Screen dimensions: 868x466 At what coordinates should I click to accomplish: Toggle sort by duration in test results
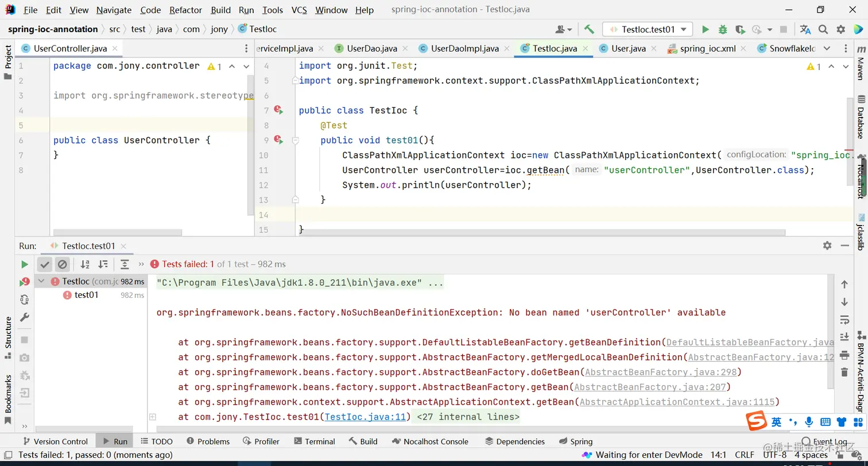(103, 264)
